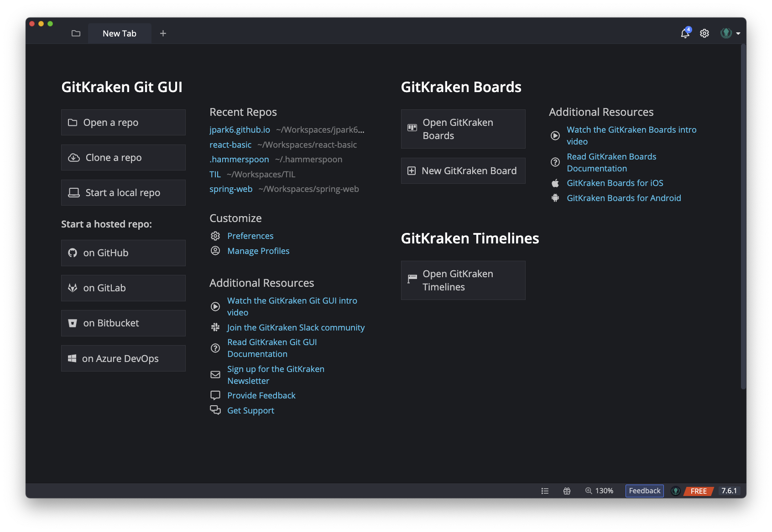Click the Clone a repo button

[123, 157]
